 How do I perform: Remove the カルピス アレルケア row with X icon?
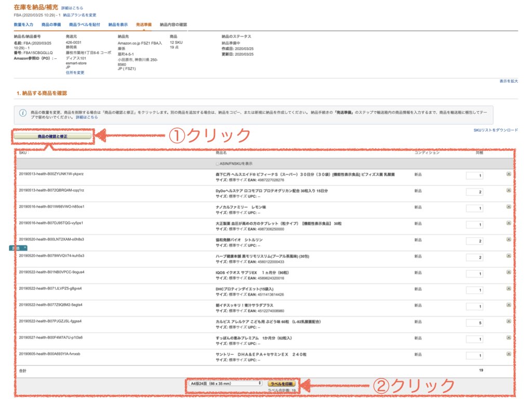pyautogui.click(x=509, y=321)
